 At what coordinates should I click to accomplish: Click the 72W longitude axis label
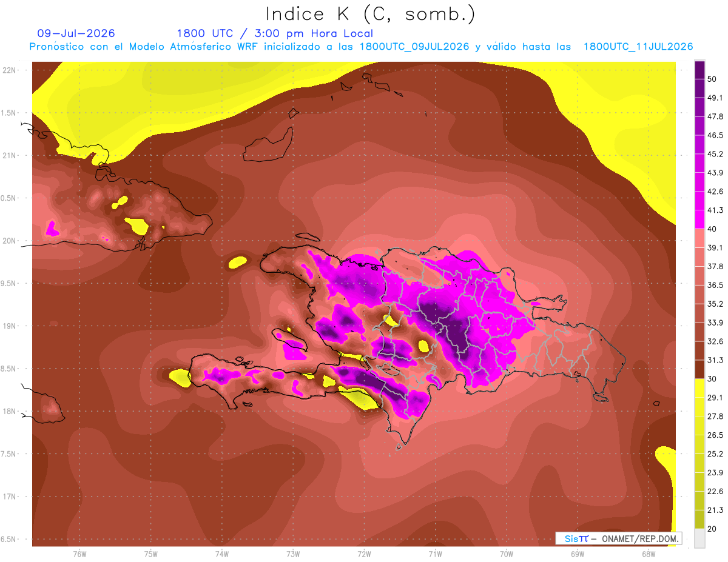pos(364,554)
